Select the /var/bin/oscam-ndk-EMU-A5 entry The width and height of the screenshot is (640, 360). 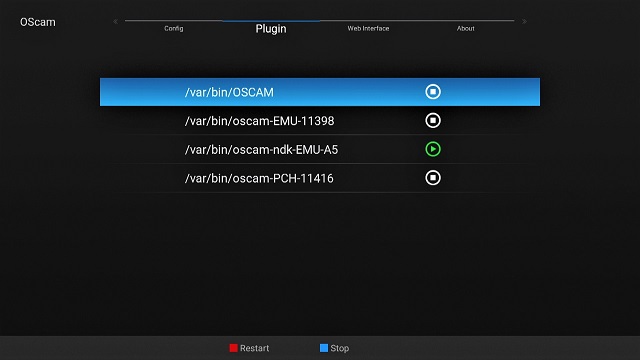(x=320, y=149)
